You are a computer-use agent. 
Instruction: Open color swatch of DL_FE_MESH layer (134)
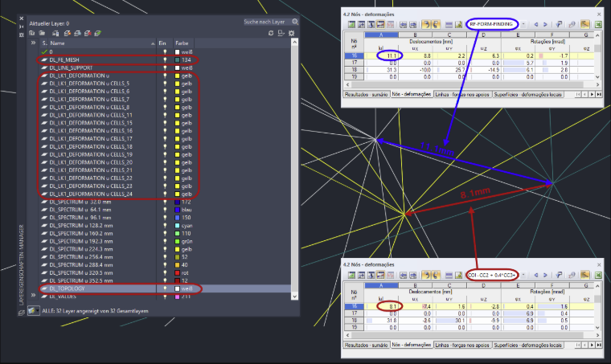tap(178, 60)
